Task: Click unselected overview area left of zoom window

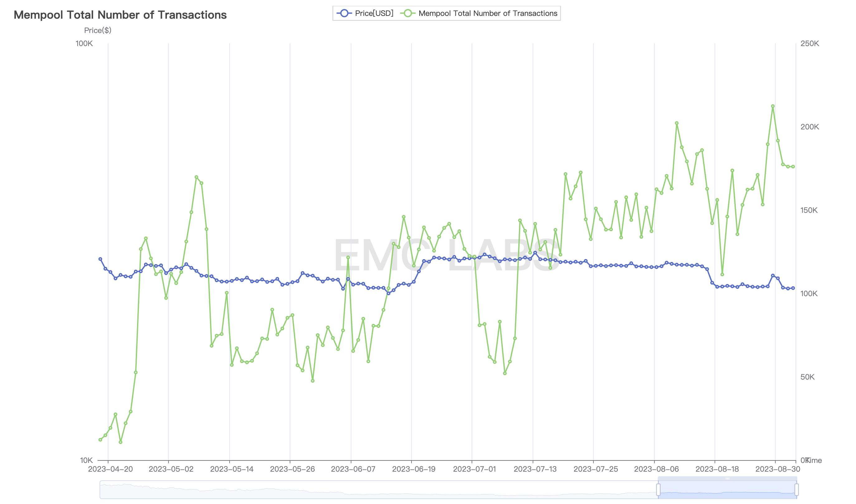Action: (x=374, y=490)
